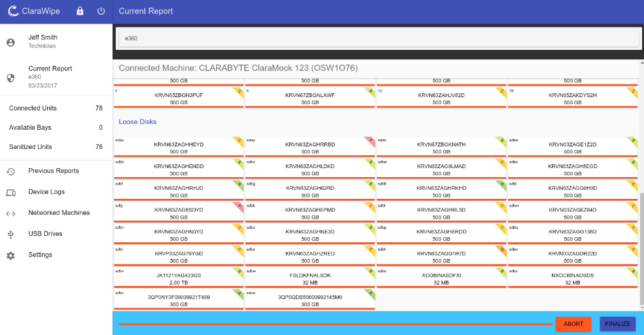Click the e360 report name field

[377, 38]
